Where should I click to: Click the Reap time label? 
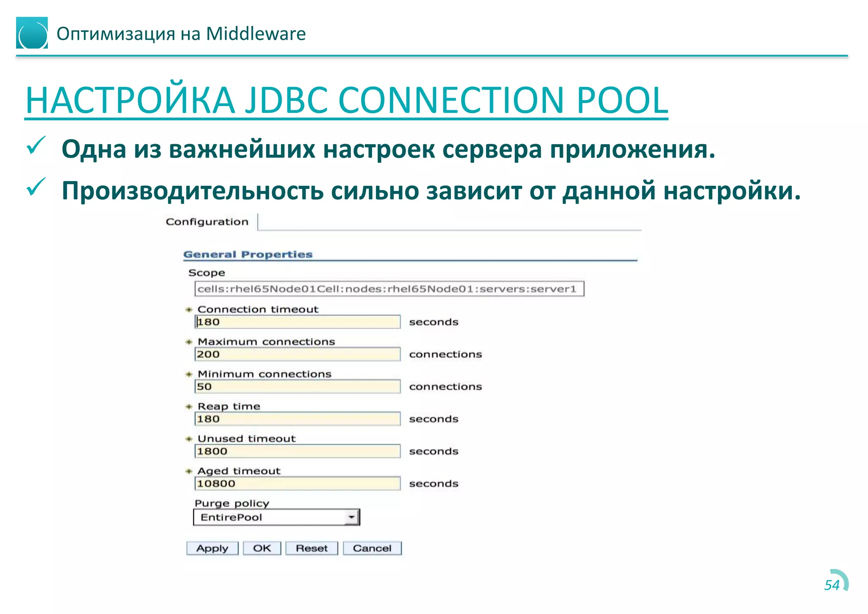tap(229, 407)
